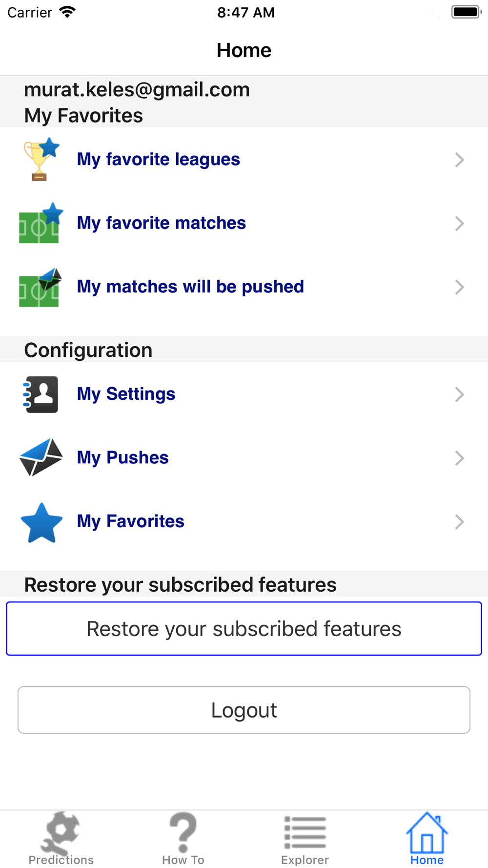Expand chevron next to My matches will be pushed
Viewport: 488px width, 868px height.
pos(459,287)
